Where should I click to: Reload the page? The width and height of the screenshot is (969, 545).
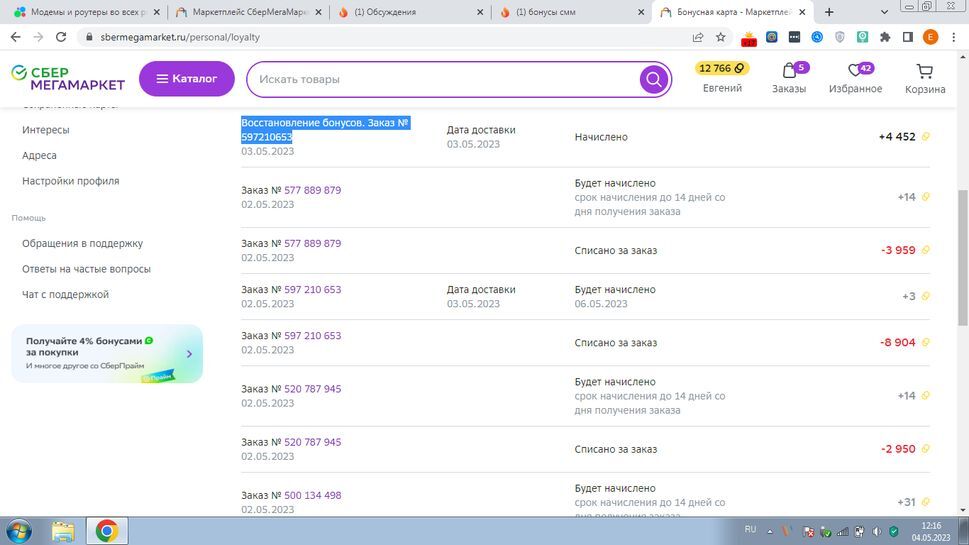click(x=61, y=37)
